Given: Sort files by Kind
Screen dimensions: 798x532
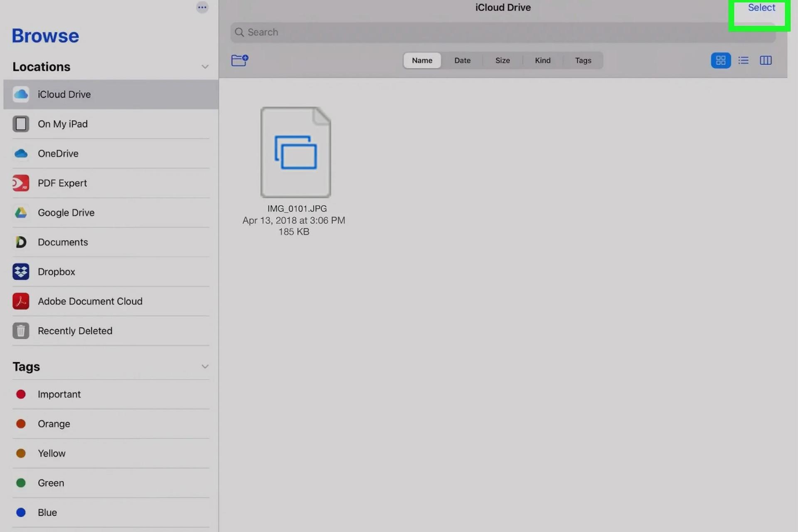Looking at the screenshot, I should pyautogui.click(x=542, y=61).
